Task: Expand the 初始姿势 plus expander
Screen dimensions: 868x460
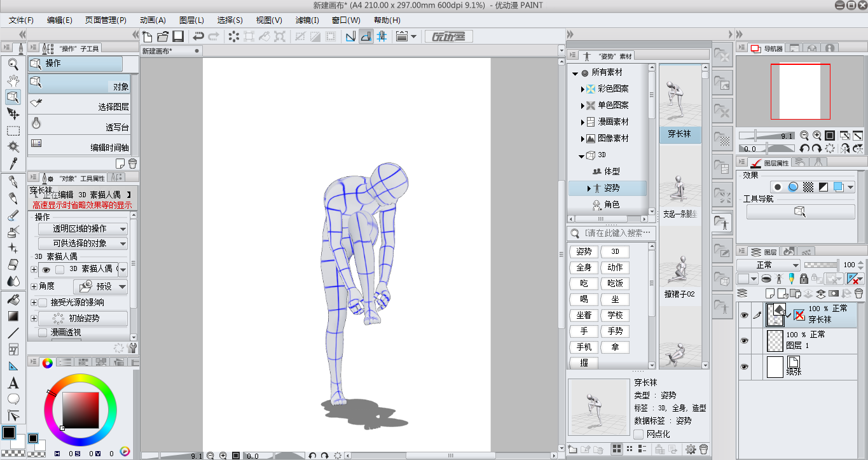Action: click(x=34, y=318)
